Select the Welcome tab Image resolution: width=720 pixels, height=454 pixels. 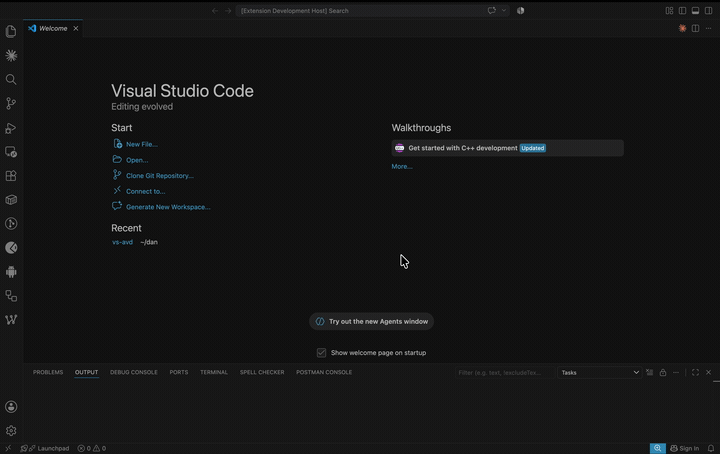pyautogui.click(x=53, y=28)
